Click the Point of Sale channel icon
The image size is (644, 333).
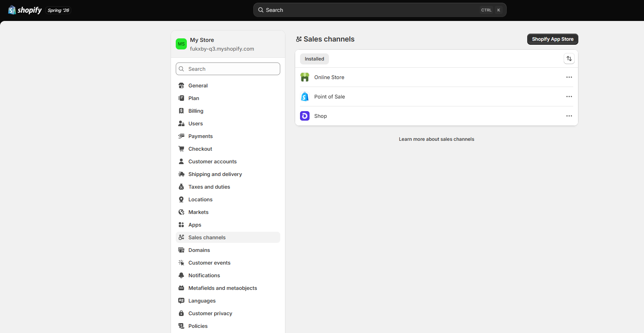click(x=305, y=96)
